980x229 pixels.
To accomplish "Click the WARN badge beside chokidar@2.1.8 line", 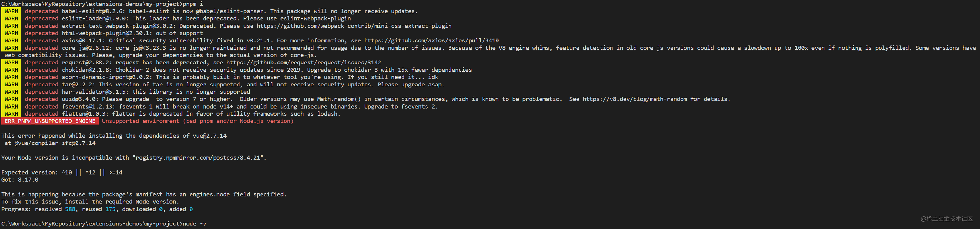I will click(11, 70).
